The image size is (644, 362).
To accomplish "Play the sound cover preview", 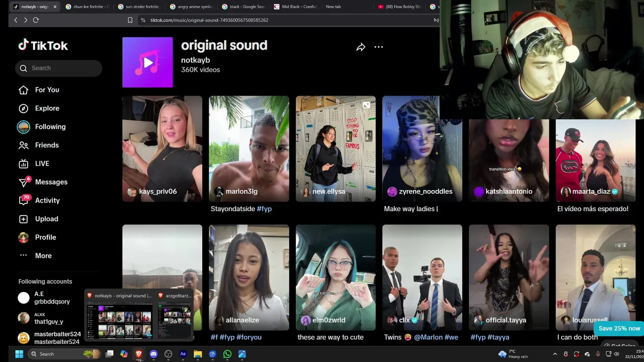I will coord(147,62).
